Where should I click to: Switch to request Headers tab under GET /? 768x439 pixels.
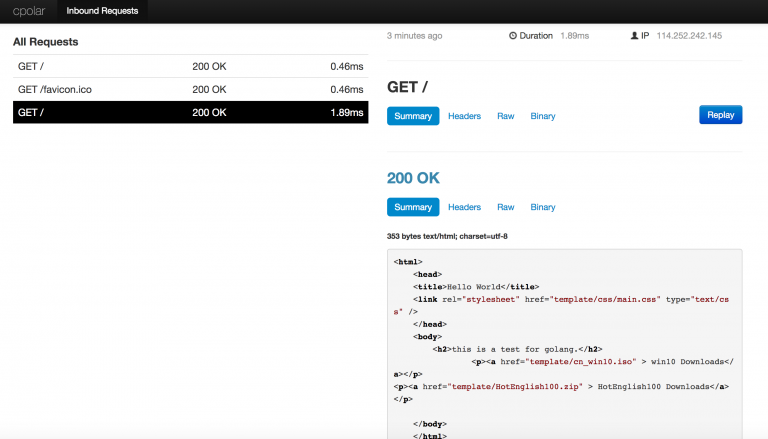[x=464, y=116]
